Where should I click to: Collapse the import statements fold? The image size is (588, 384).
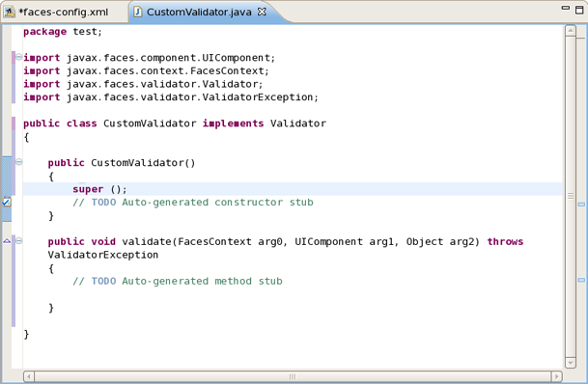pyautogui.click(x=18, y=57)
